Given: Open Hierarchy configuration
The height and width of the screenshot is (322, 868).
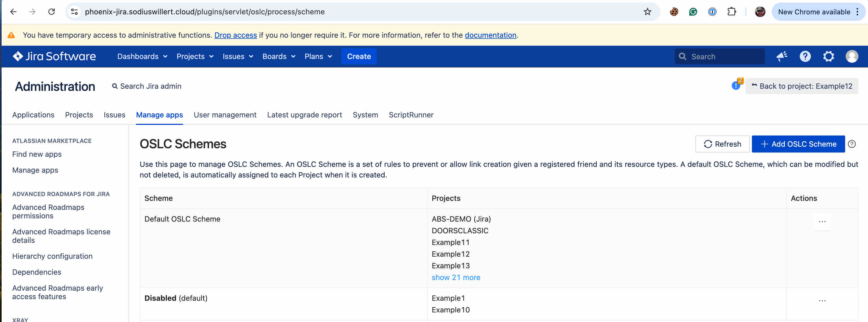Looking at the screenshot, I should [x=52, y=256].
